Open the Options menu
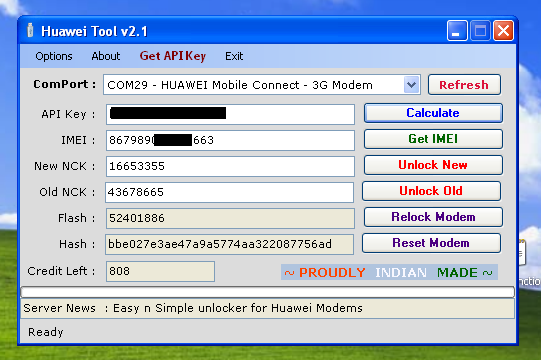This screenshot has width=541, height=360. (x=54, y=56)
